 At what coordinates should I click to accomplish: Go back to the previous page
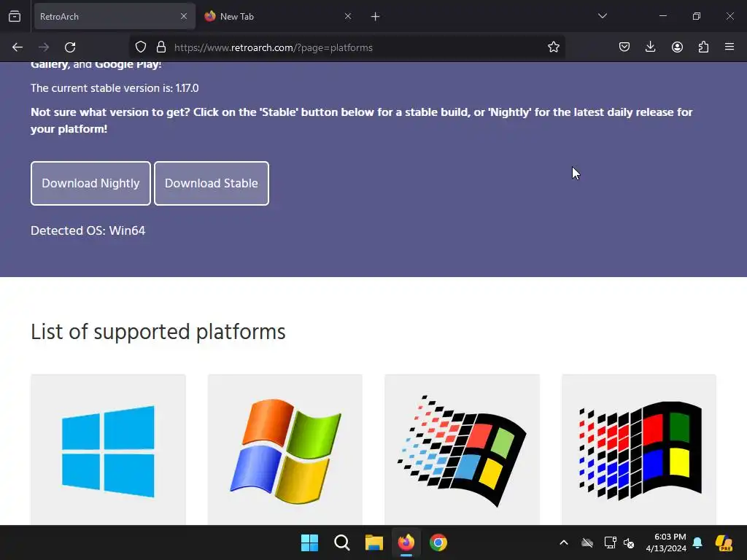pos(18,47)
